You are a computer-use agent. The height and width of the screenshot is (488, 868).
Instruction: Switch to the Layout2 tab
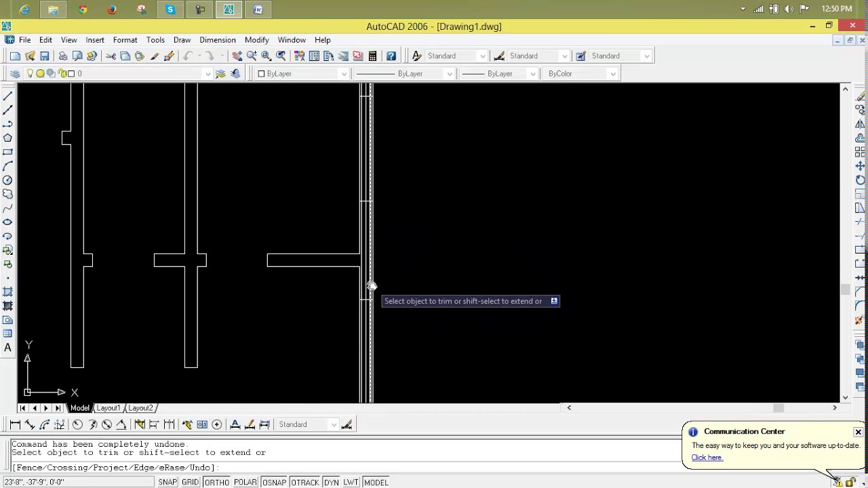[141, 408]
